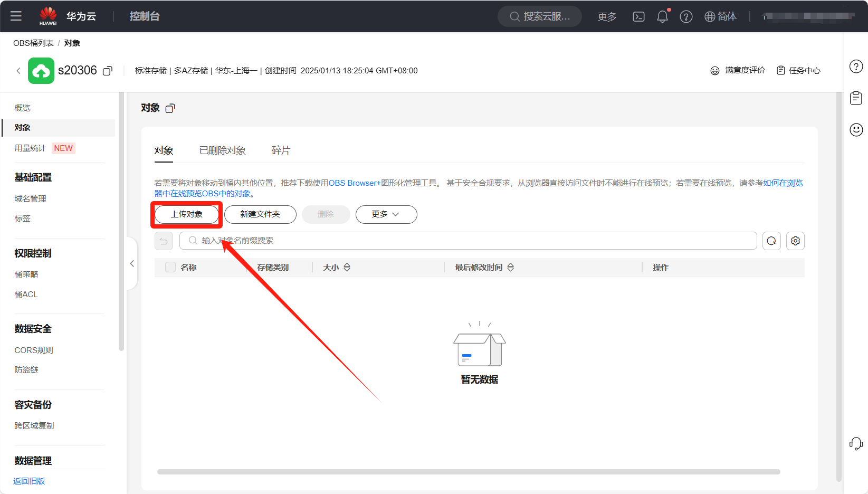The width and height of the screenshot is (868, 494).
Task: Expand the 更多 dropdown button
Action: tap(386, 214)
